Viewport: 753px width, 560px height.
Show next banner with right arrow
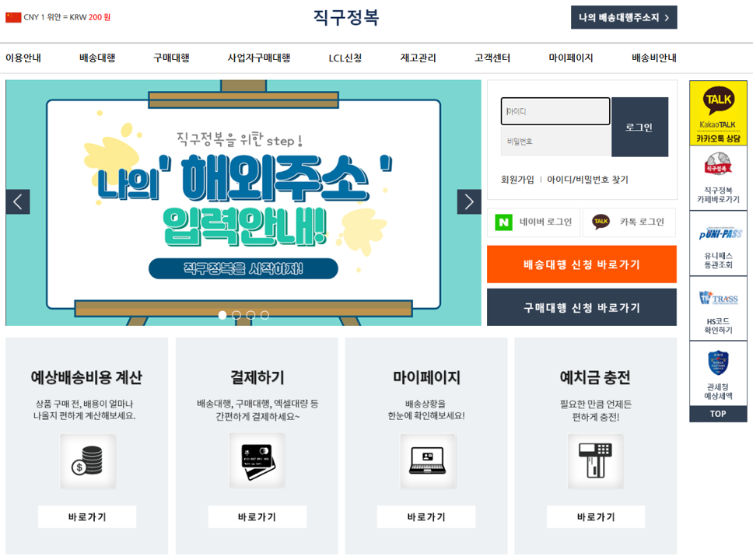(469, 201)
